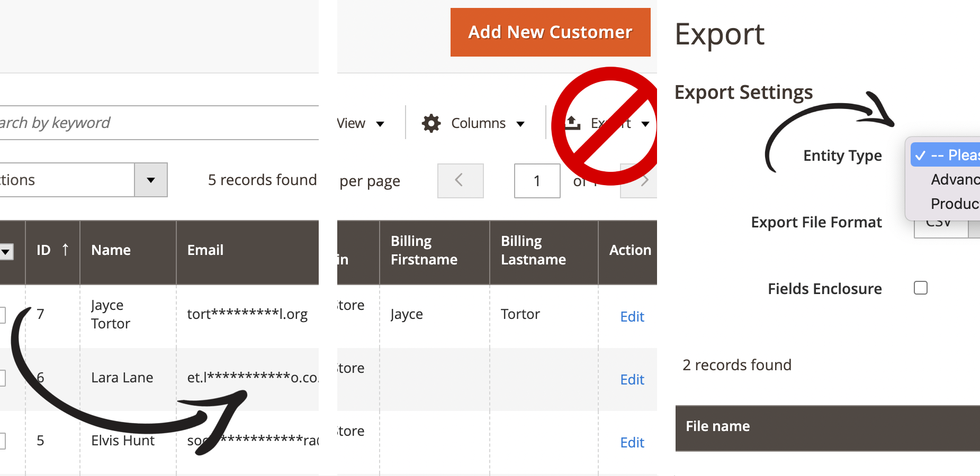Click the search by keyword field
Screen dimensions: 980x476
pos(159,123)
